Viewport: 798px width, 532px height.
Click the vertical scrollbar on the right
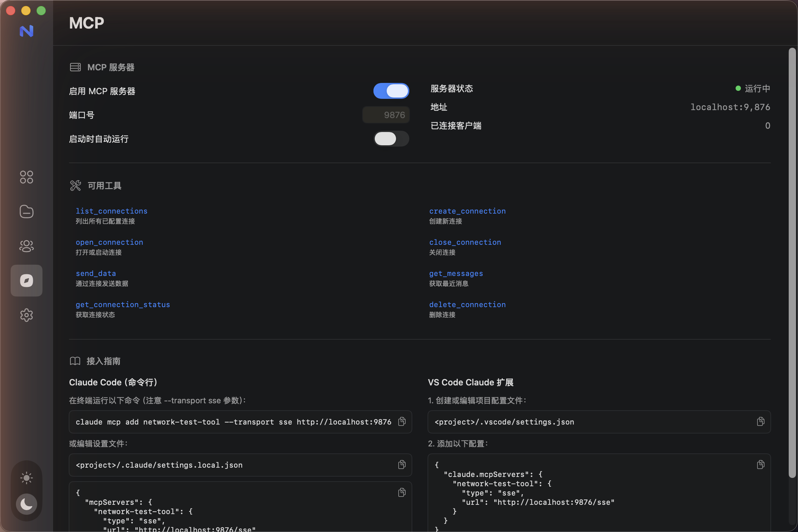[x=792, y=263]
